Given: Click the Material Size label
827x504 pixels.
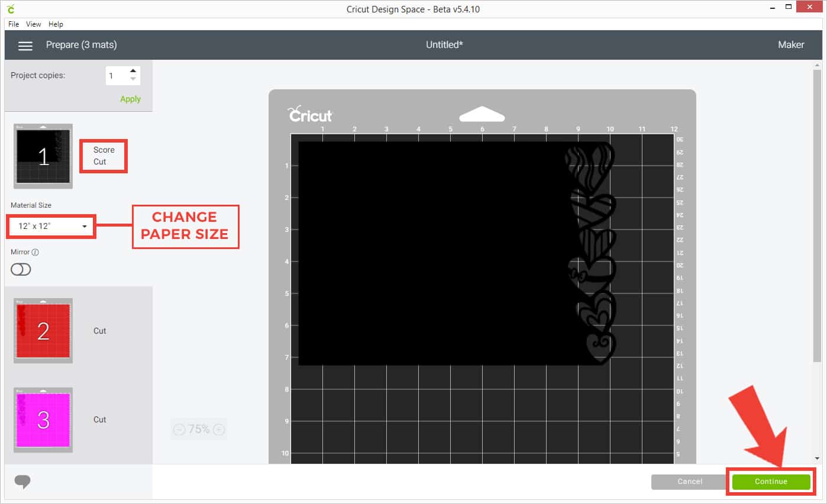Looking at the screenshot, I should tap(31, 205).
